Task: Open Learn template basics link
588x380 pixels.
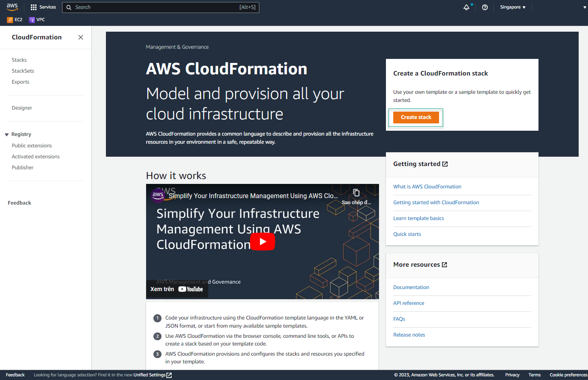Action: pos(418,218)
